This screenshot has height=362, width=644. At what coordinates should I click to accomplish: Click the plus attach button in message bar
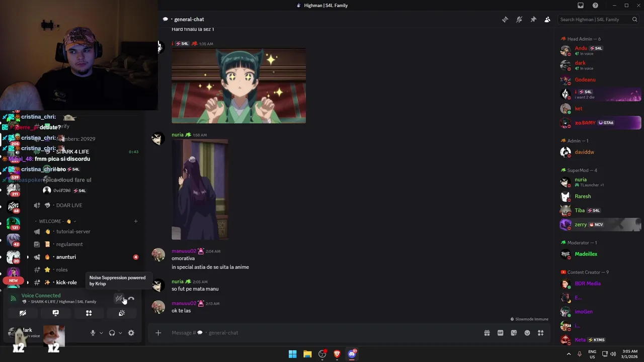point(158,333)
